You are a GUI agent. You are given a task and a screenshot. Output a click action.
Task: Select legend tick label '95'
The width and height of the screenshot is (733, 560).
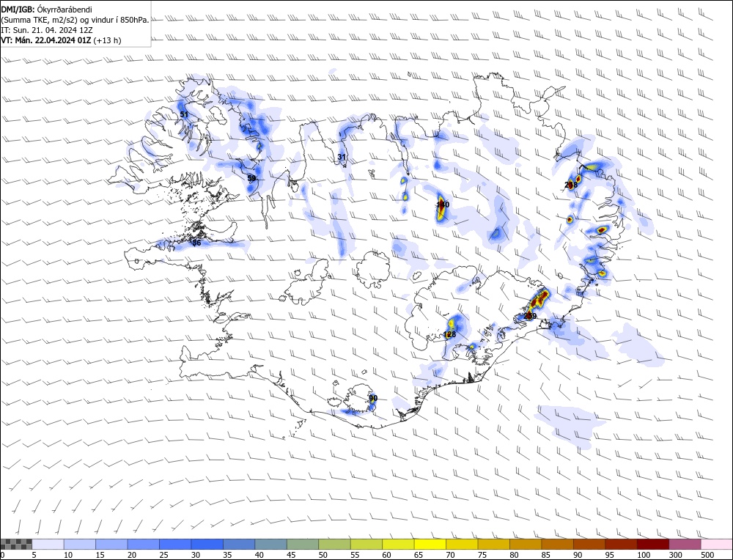(609, 555)
